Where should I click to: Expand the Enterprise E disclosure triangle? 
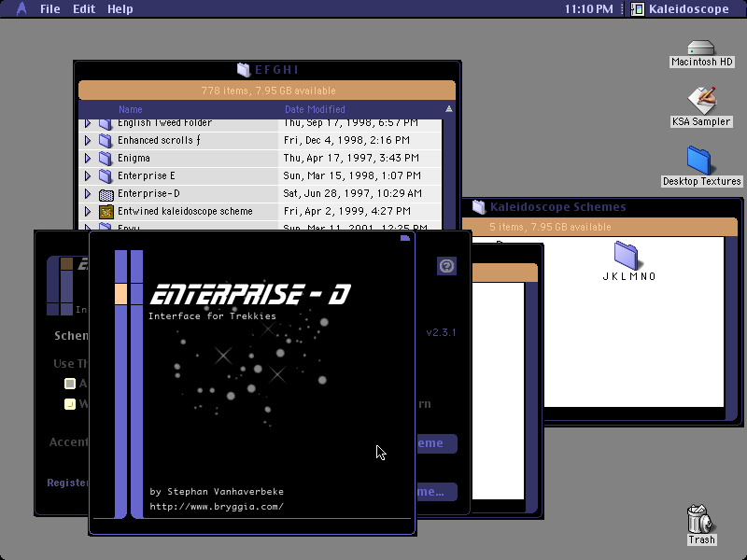pyautogui.click(x=88, y=175)
